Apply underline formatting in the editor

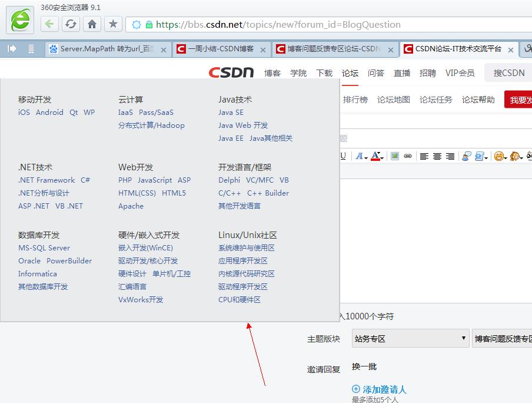tap(343, 156)
